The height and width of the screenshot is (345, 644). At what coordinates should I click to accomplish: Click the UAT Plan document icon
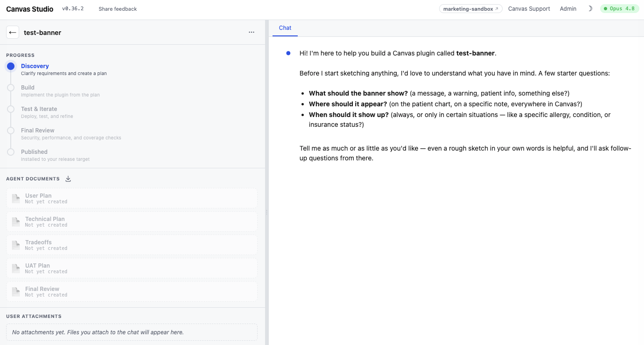tap(16, 268)
